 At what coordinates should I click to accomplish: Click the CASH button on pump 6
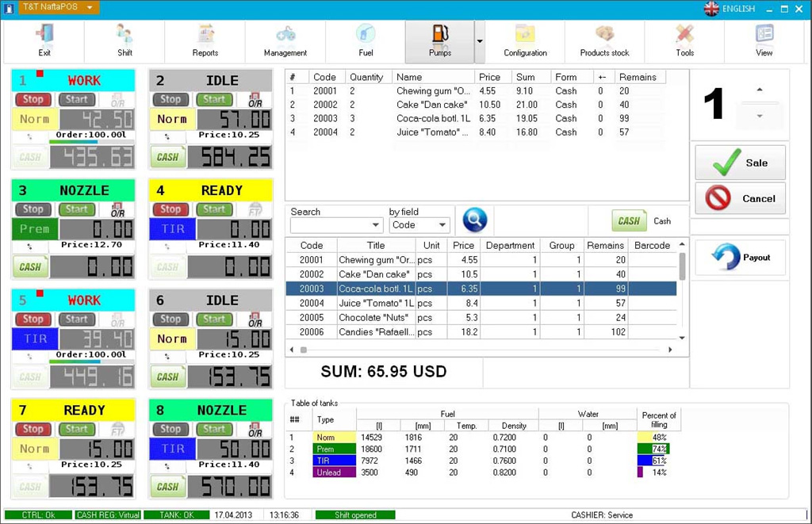[167, 377]
